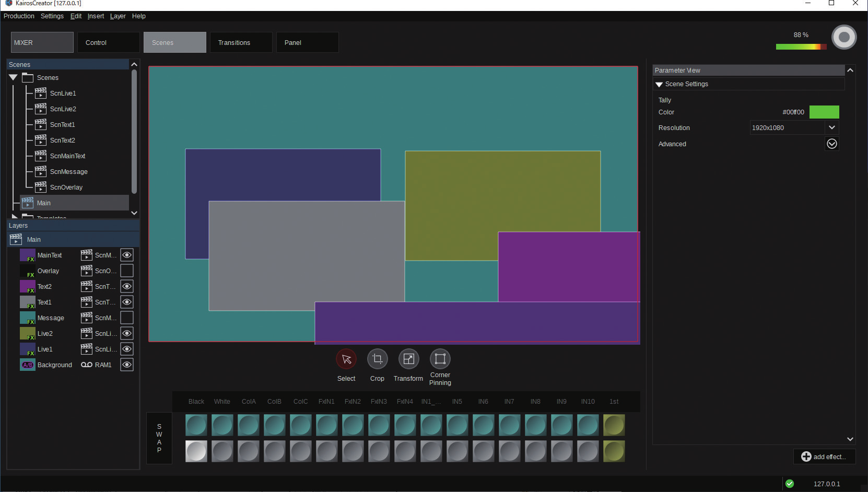Click the round record button top right
This screenshot has width=868, height=492.
(843, 37)
